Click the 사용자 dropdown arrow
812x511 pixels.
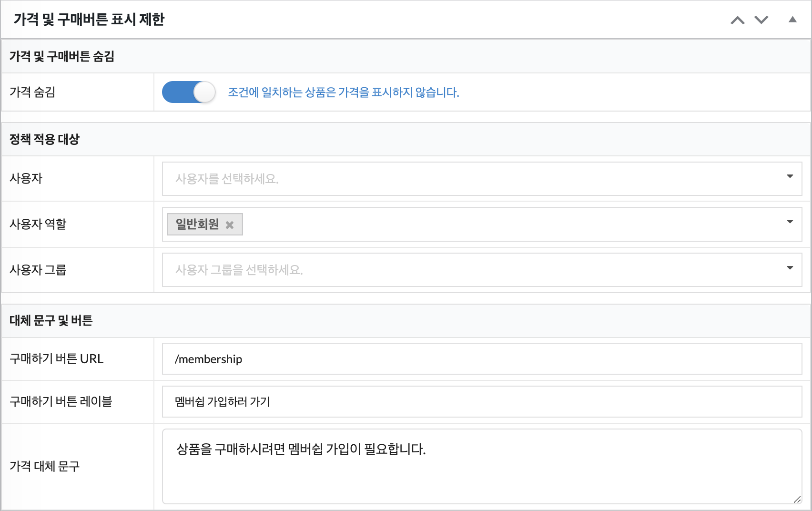point(790,176)
